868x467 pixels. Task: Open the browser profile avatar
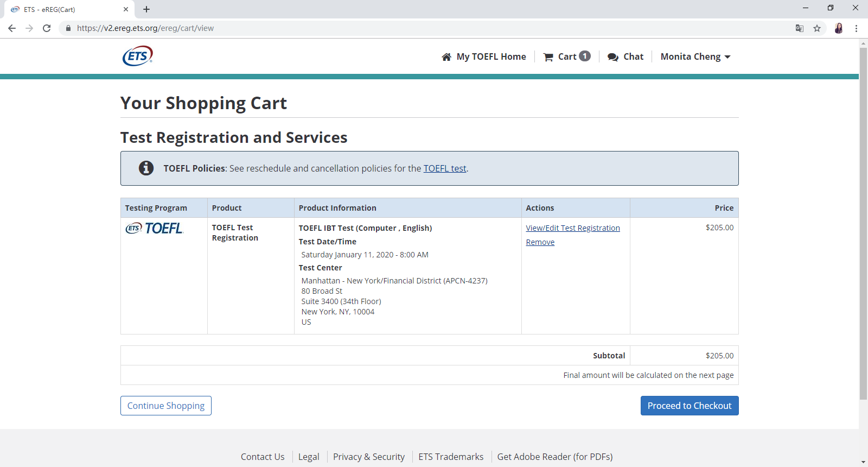tap(839, 28)
